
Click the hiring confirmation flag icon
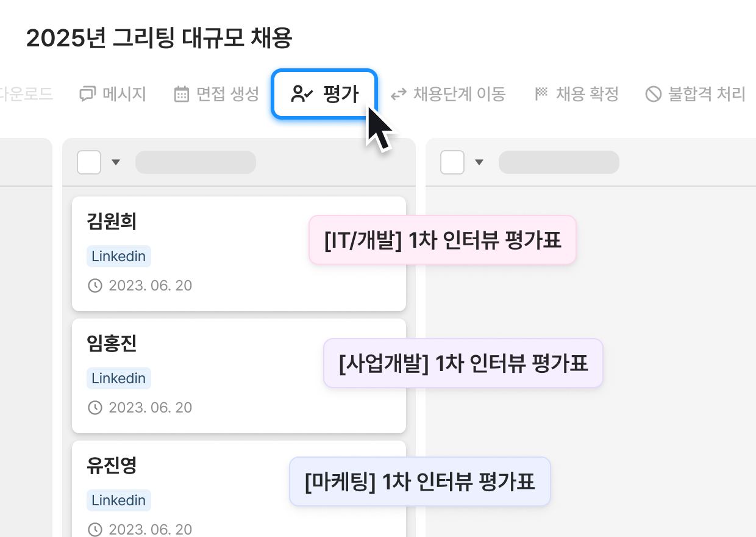(x=541, y=94)
